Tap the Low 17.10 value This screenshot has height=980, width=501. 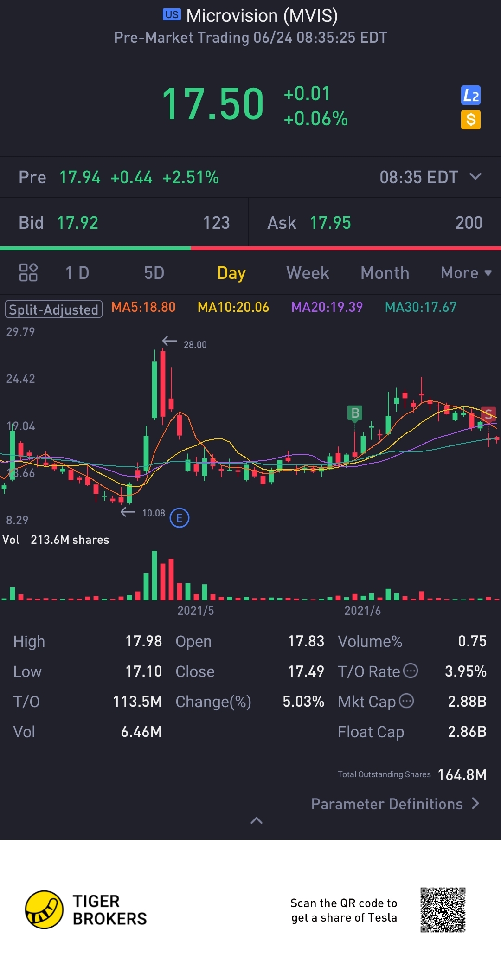[143, 671]
